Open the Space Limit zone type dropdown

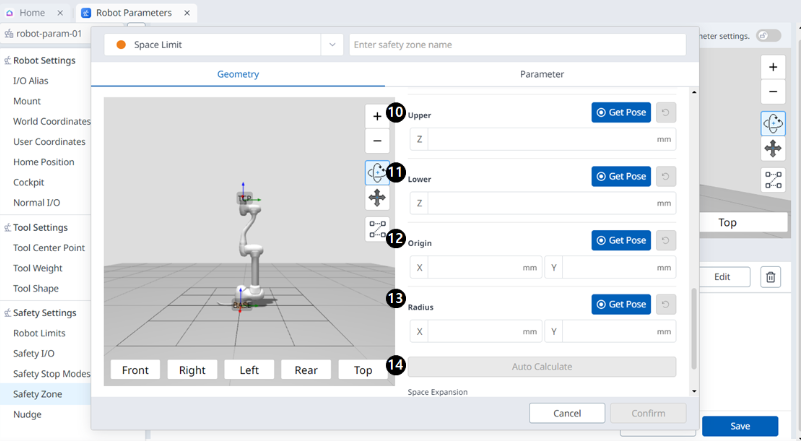(333, 45)
